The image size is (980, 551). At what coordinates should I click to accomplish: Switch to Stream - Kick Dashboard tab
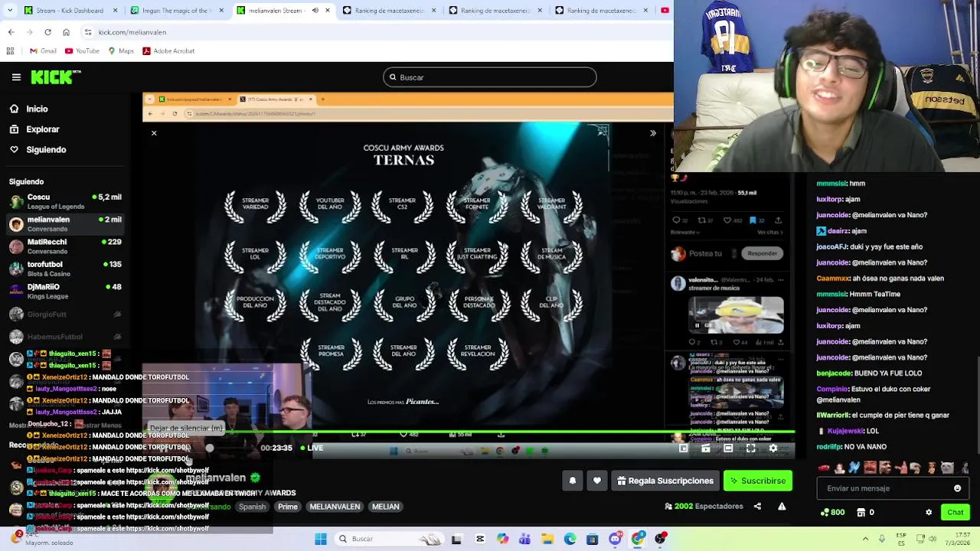coord(69,10)
